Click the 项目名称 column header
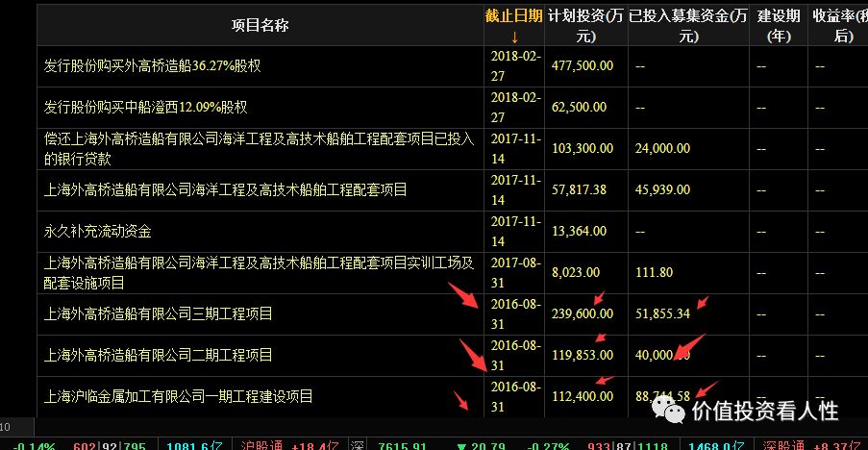 point(260,25)
